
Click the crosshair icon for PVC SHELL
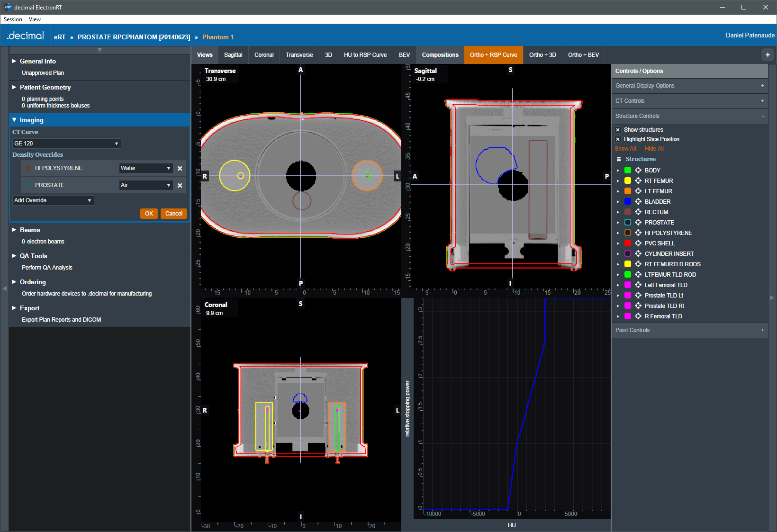638,243
